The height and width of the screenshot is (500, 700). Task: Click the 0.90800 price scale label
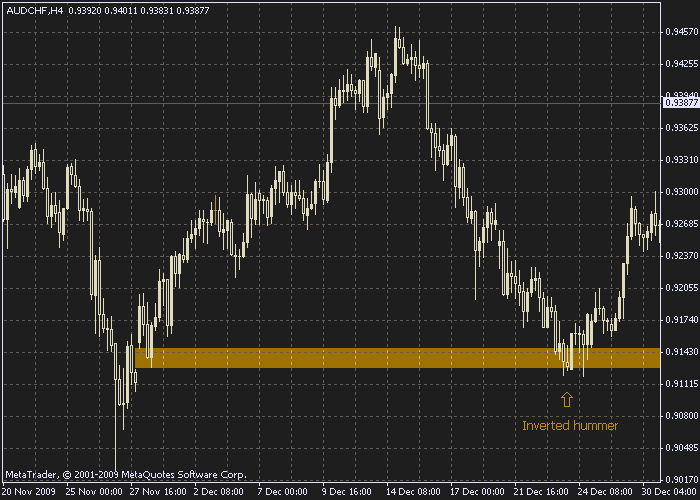(x=681, y=416)
